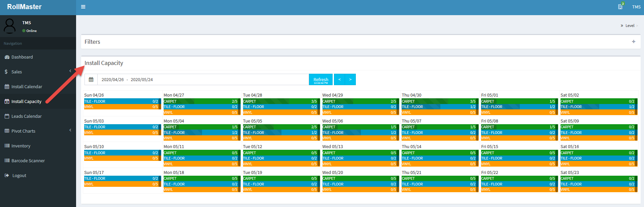Advance to next date range
Screen dimensions: 644x207
(350, 79)
